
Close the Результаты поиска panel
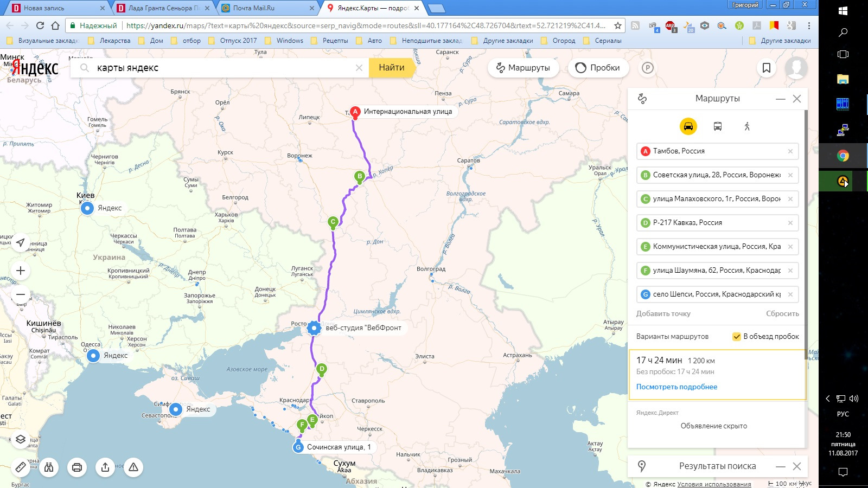797,466
